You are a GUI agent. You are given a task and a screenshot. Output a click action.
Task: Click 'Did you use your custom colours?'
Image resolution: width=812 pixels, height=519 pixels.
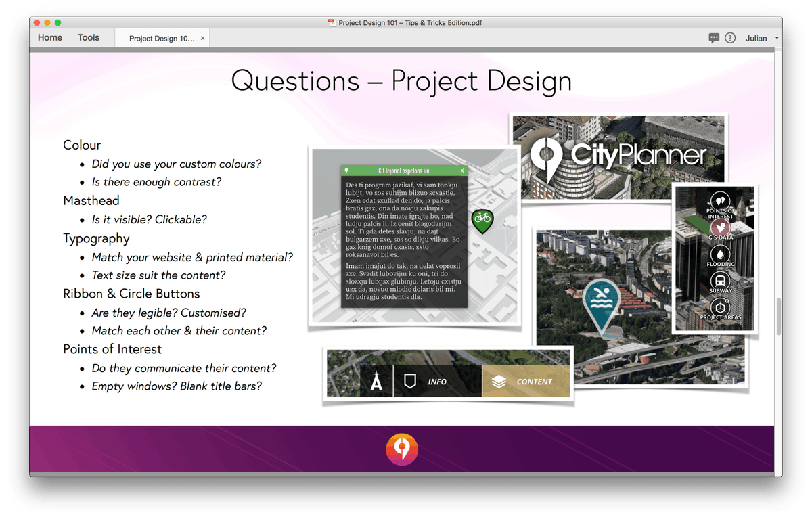click(177, 164)
